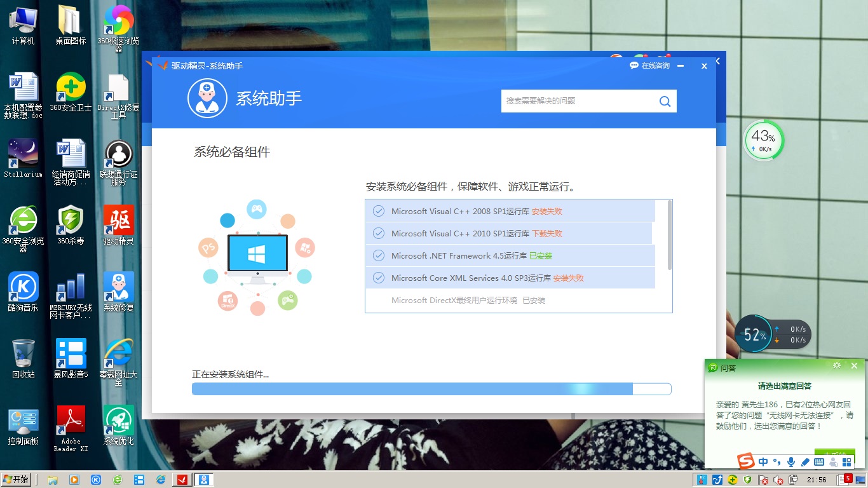Open the 回收站 recycle bin icon
Image resolution: width=868 pixels, height=488 pixels.
coord(24,358)
